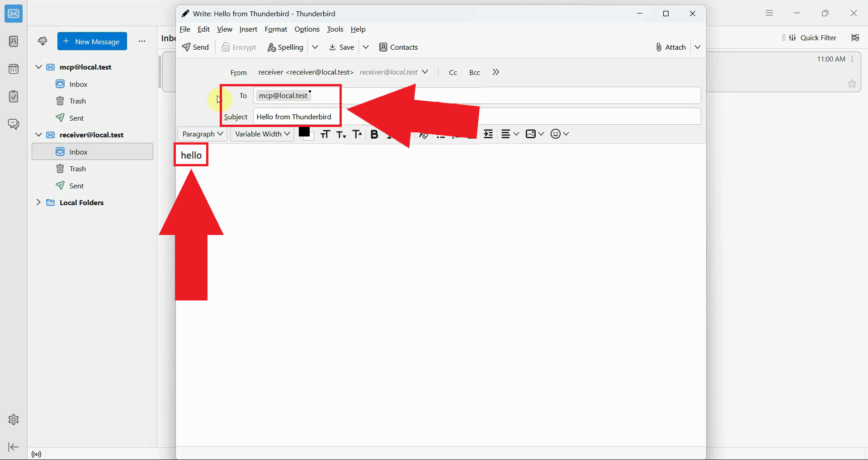
Task: Open the Chat panel in the sidebar
Action: [14, 124]
